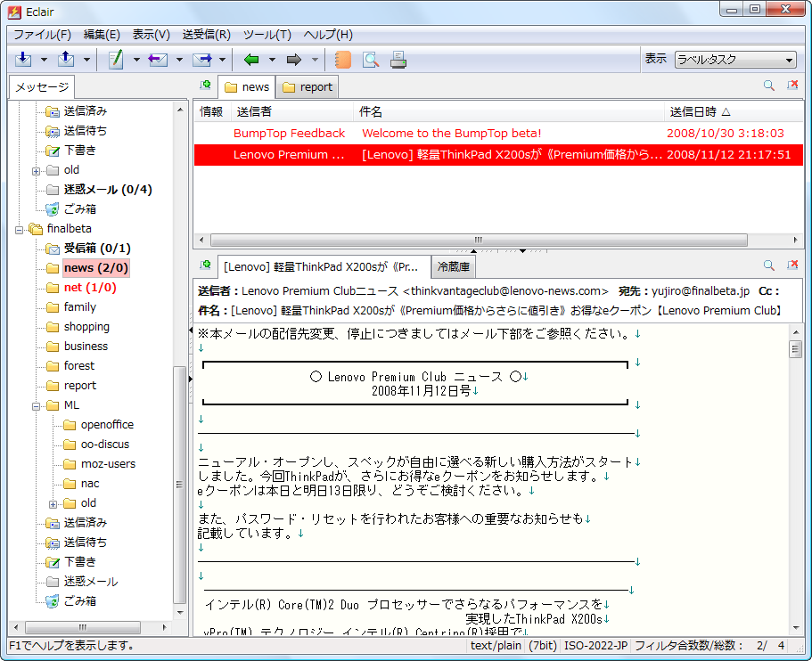The width and height of the screenshot is (812, 661).
Task: Open compose button dropdown arrow
Action: [x=136, y=60]
